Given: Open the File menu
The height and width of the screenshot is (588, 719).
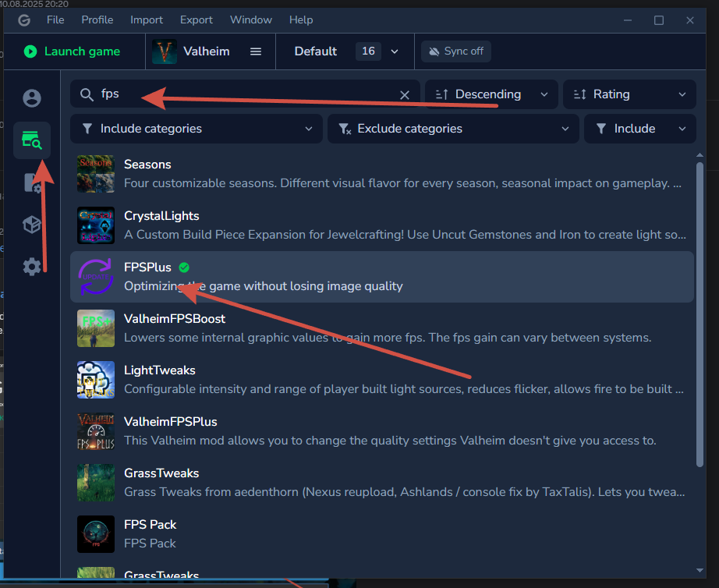Looking at the screenshot, I should tap(55, 19).
